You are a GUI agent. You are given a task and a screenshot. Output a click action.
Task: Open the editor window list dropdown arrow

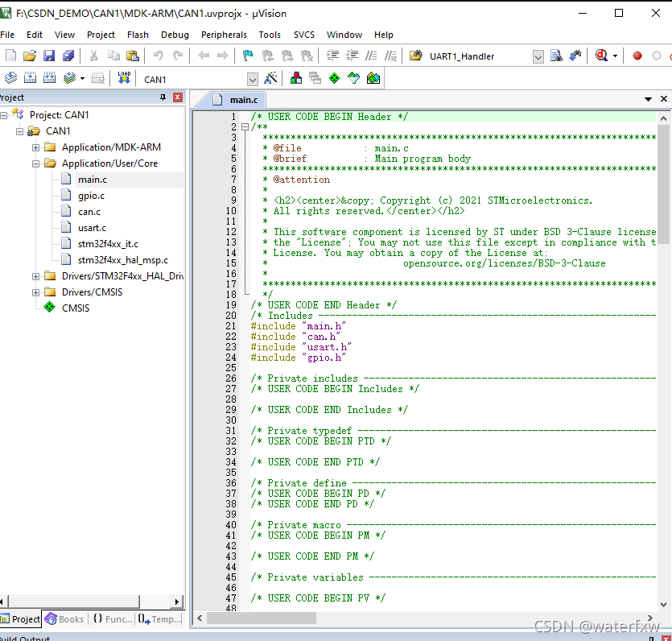(x=648, y=99)
